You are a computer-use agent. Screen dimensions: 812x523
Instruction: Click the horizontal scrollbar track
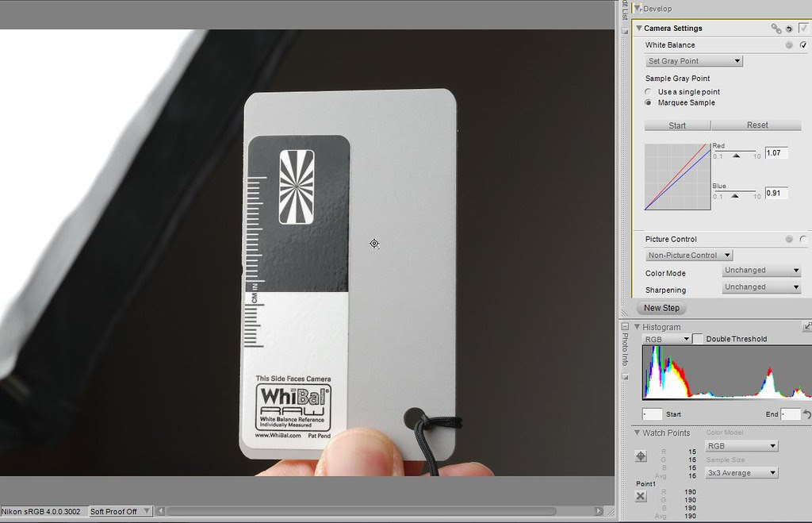[379, 511]
